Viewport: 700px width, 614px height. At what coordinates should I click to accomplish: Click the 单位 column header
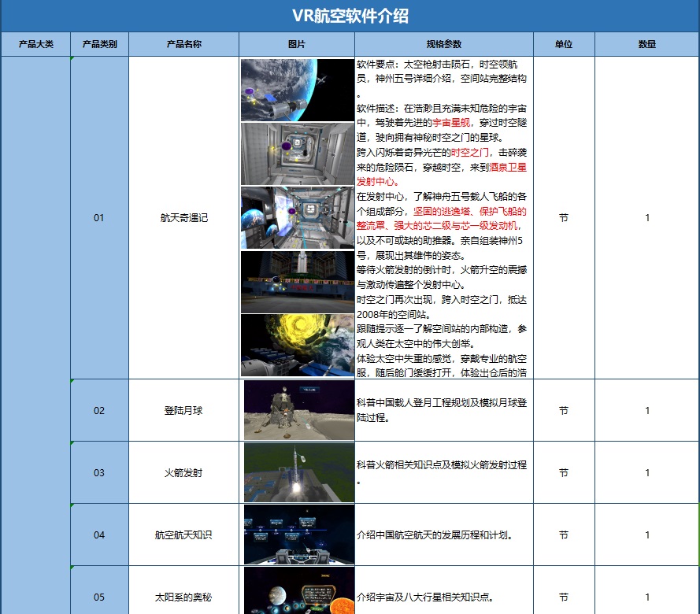(564, 44)
